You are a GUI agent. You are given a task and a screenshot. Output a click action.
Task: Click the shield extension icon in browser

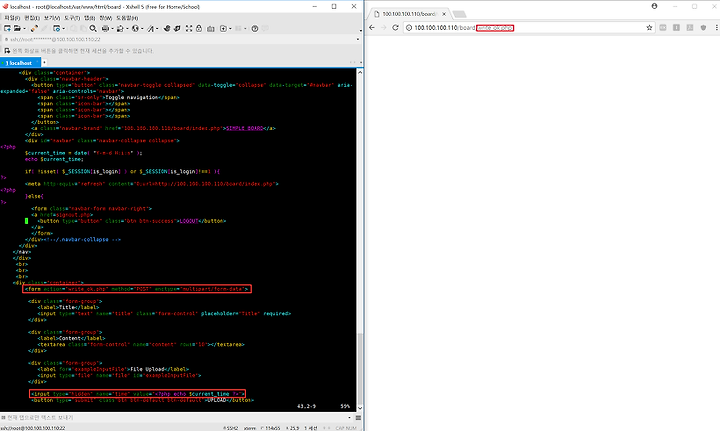(703, 28)
